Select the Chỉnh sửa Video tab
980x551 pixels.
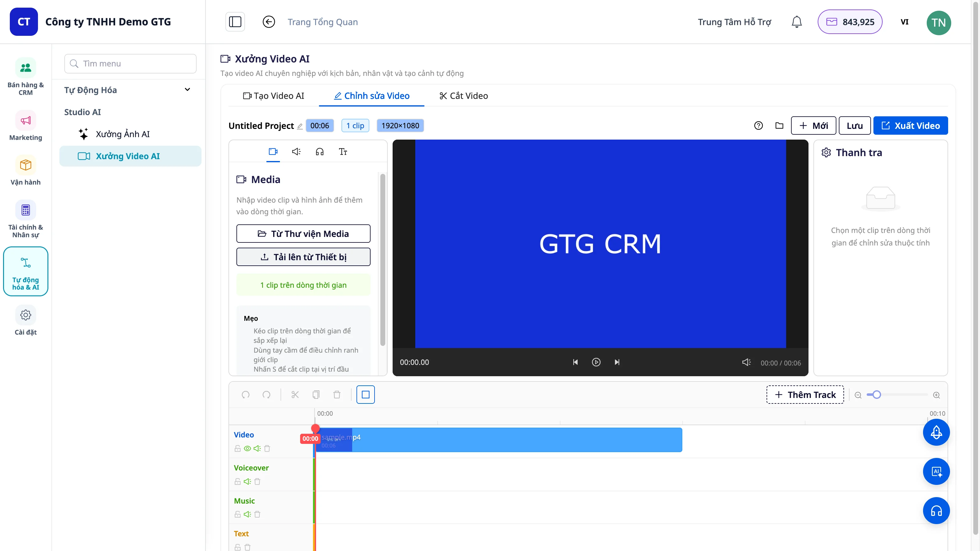point(372,96)
